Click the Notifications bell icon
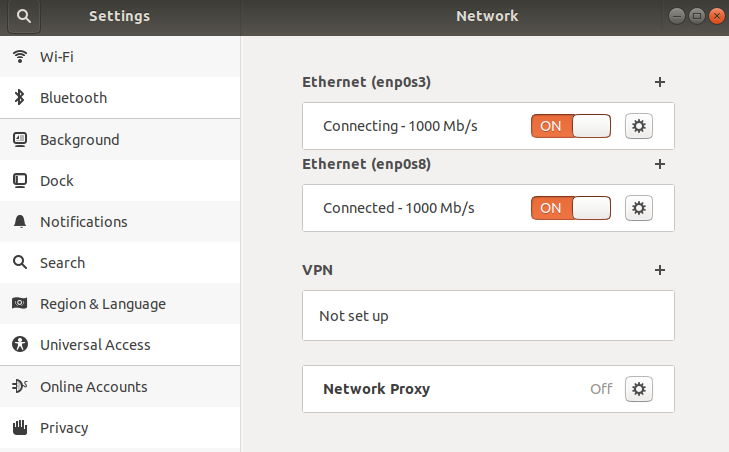 (x=19, y=222)
